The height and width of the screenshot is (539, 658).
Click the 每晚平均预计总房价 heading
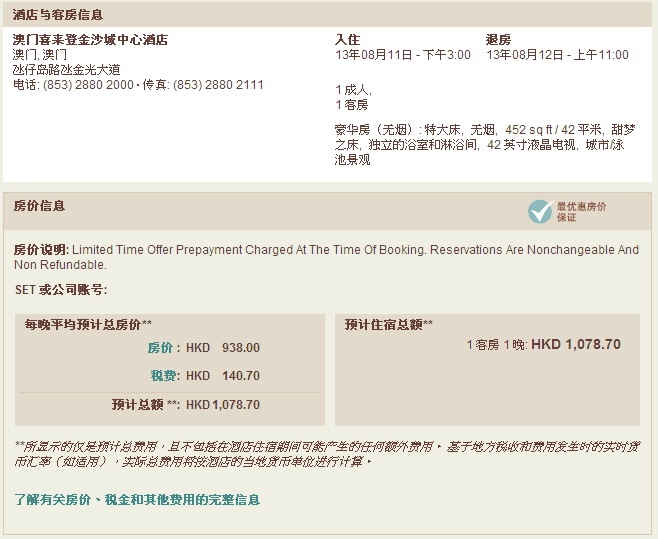coord(88,324)
